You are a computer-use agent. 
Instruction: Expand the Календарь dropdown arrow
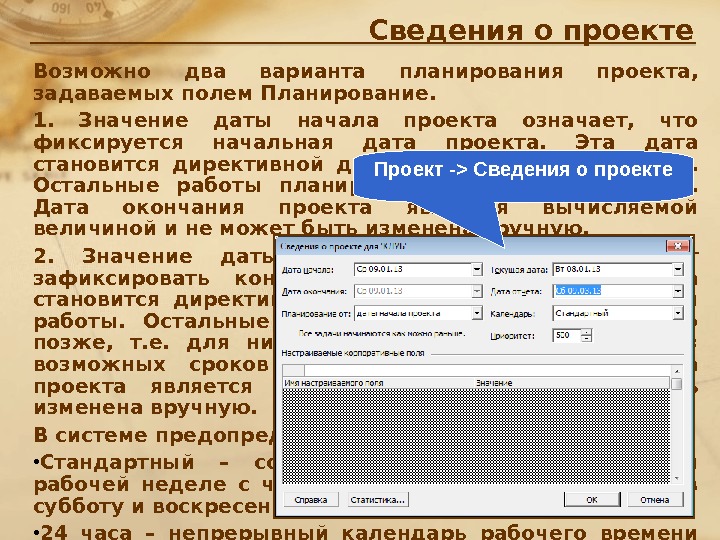678,313
